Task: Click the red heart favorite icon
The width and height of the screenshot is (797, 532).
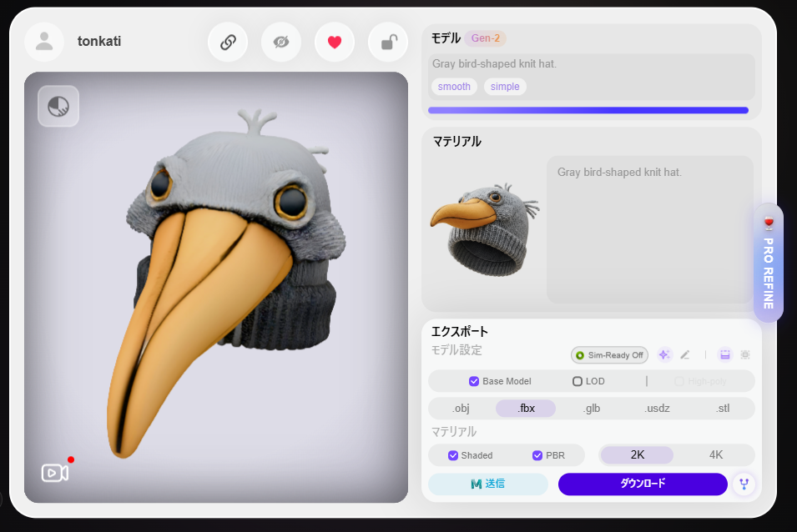Action: click(335, 43)
